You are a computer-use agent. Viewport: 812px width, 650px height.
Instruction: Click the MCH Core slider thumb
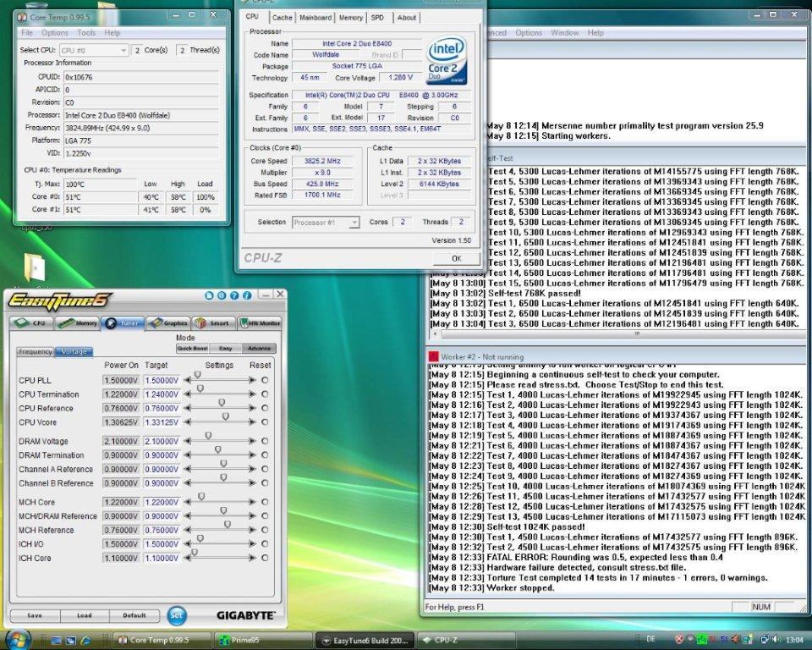[201, 497]
